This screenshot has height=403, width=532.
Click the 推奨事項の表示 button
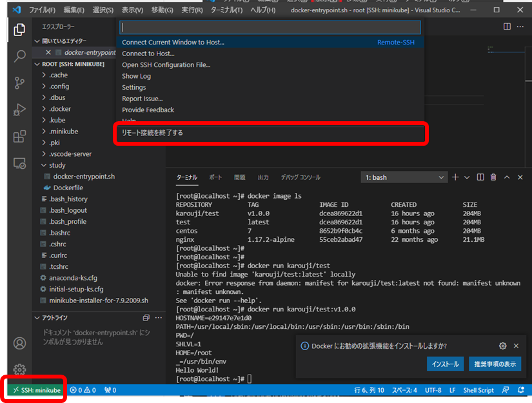coord(495,364)
